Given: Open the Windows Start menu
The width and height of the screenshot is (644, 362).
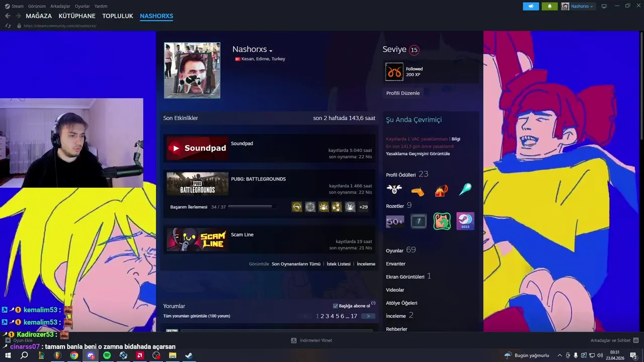Looking at the screenshot, I should point(8,355).
